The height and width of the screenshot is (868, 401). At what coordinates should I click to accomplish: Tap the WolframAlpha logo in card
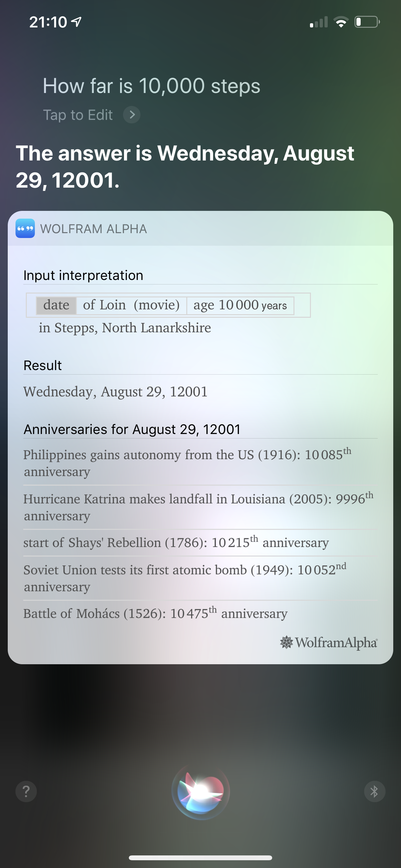coord(329,642)
